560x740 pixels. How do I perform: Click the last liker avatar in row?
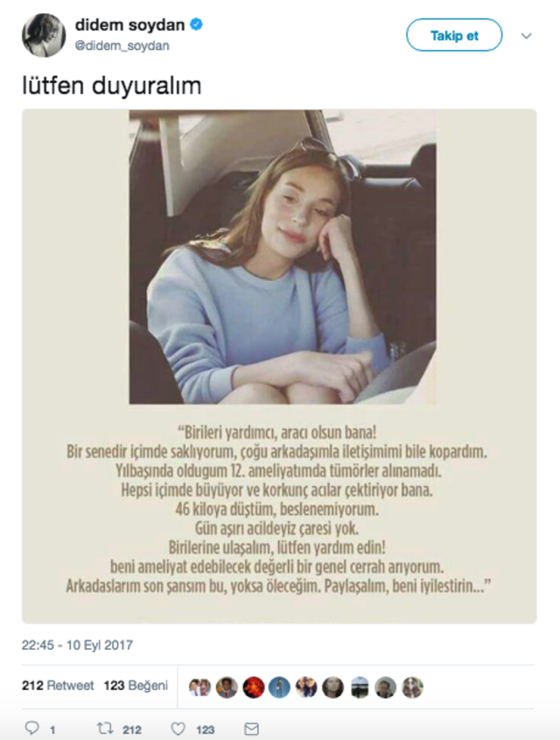pyautogui.click(x=412, y=687)
